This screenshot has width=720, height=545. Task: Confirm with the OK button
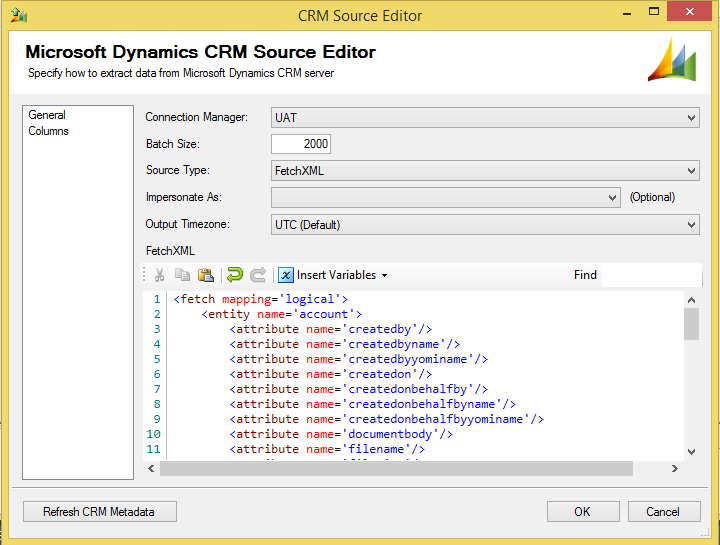583,512
